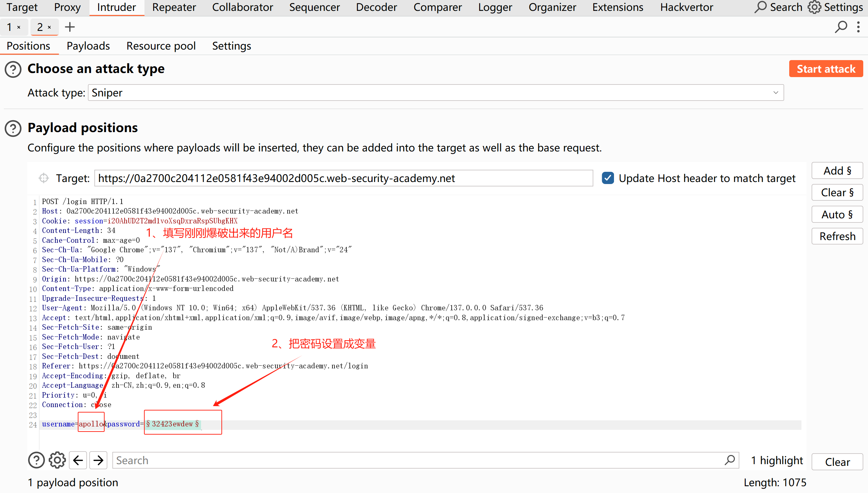Click the Target URL input field
The height and width of the screenshot is (493, 868).
coord(343,178)
